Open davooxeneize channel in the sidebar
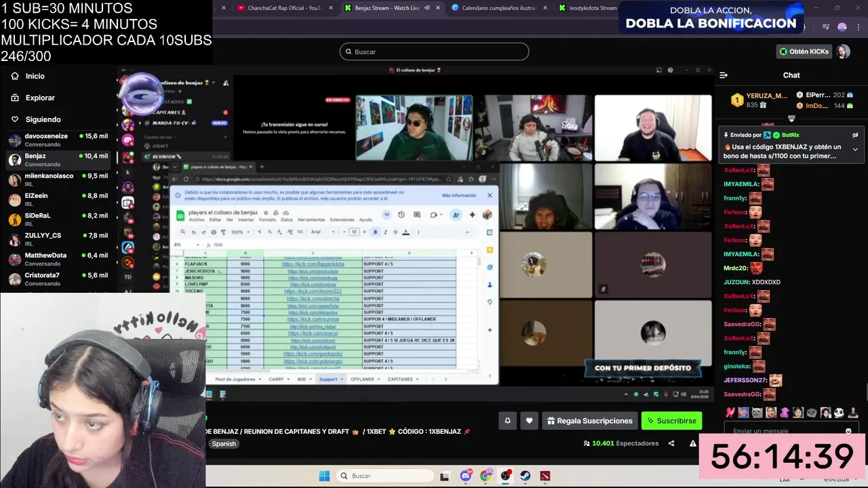Screen dimensions: 868x488 click(x=58, y=140)
